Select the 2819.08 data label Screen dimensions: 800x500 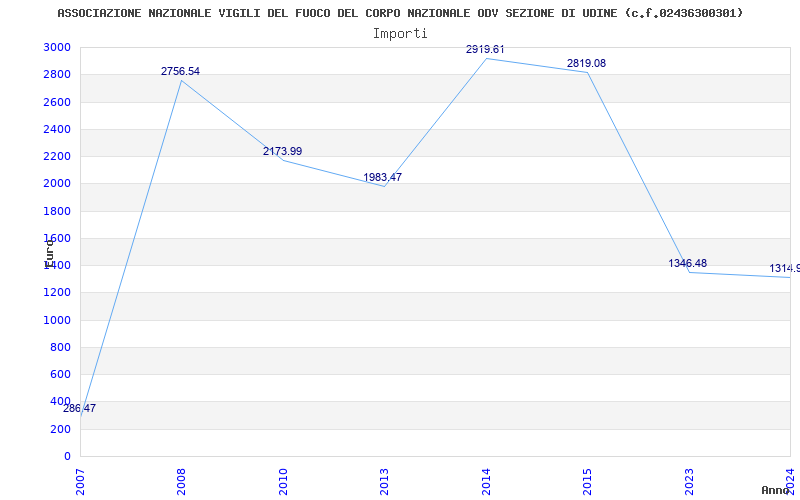coord(586,64)
